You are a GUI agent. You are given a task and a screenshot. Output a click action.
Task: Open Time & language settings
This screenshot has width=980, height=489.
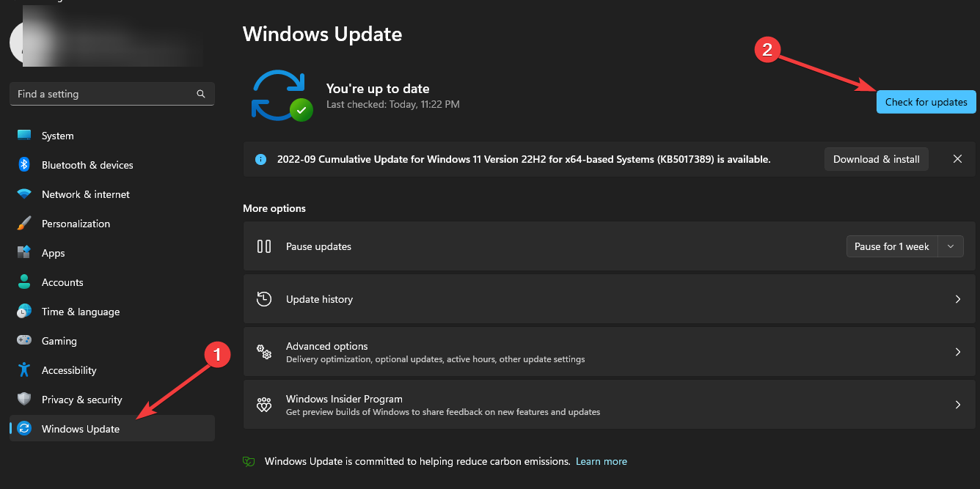coord(112,312)
